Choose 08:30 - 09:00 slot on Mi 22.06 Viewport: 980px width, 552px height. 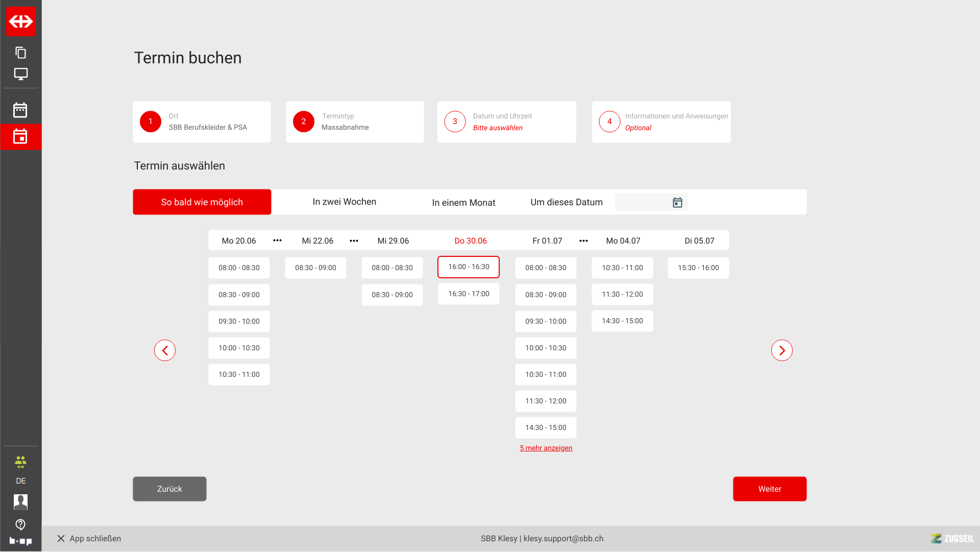pos(315,268)
